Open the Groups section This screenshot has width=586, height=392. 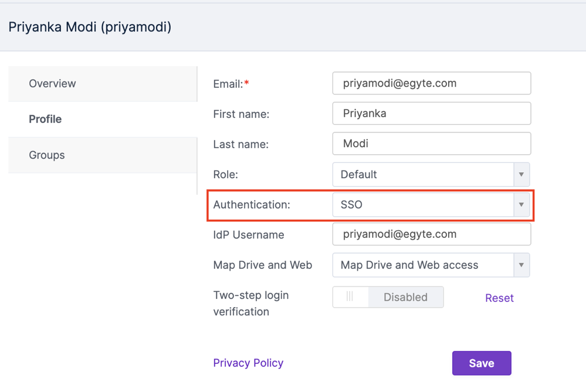click(x=46, y=155)
